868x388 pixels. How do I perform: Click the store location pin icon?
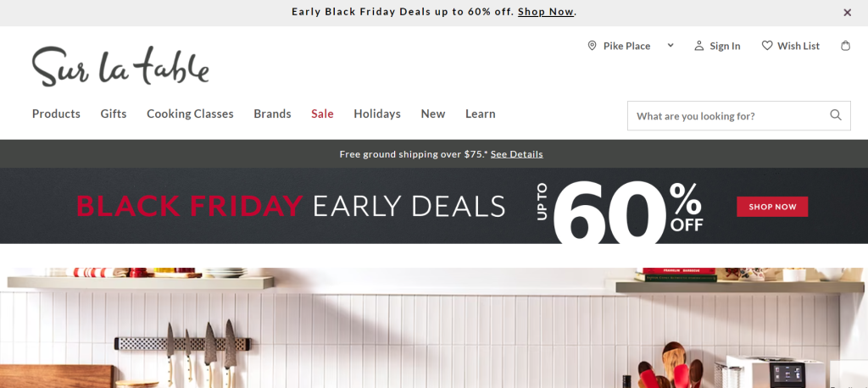592,46
